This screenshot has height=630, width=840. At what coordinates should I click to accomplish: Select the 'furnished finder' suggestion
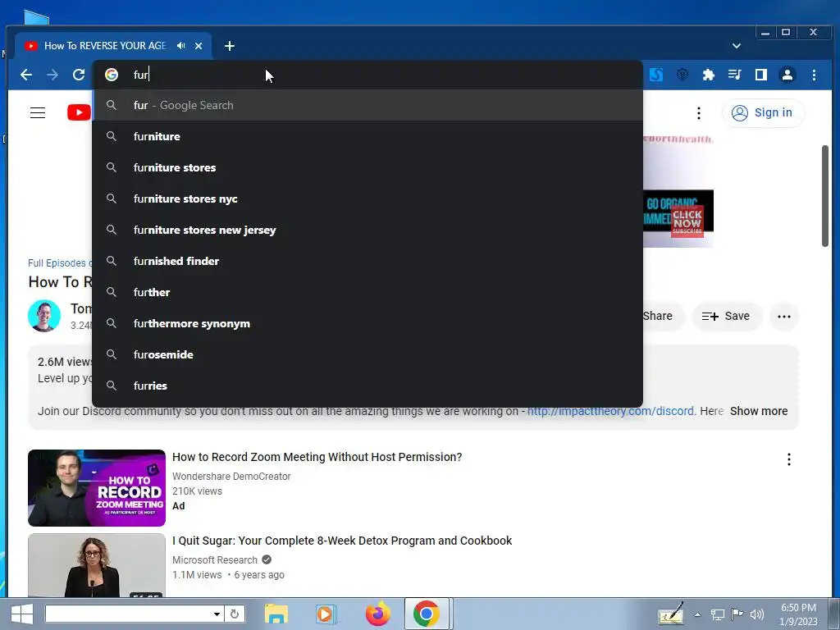pos(367,261)
